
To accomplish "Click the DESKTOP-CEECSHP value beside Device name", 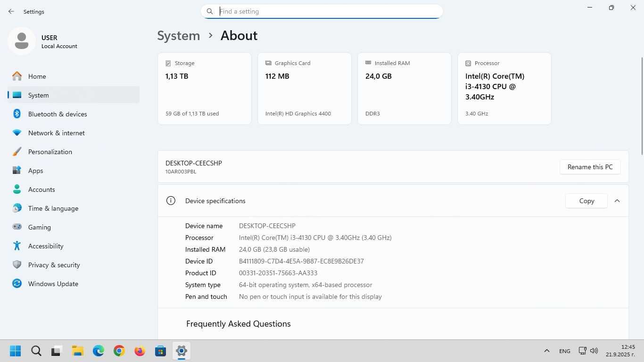I will [x=267, y=226].
